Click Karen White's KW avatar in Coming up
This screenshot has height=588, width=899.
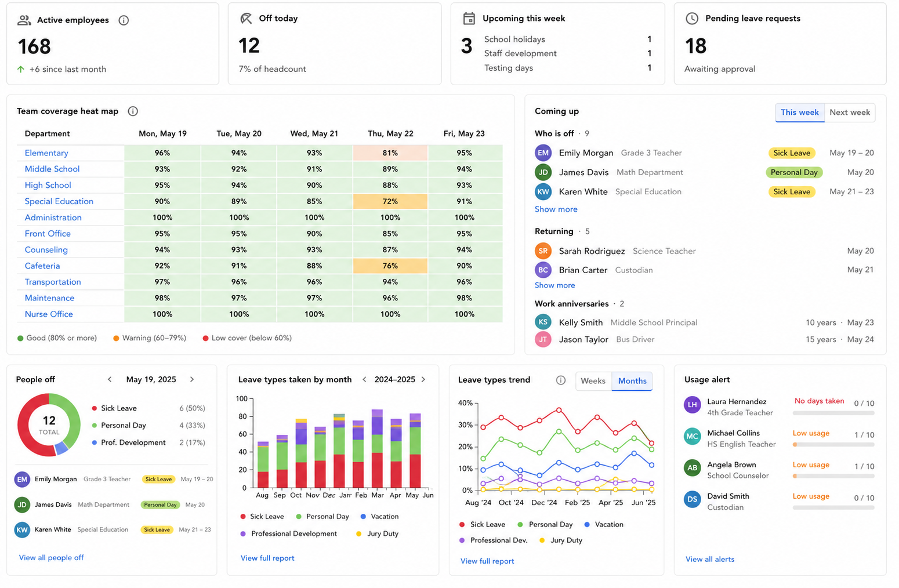pyautogui.click(x=543, y=192)
